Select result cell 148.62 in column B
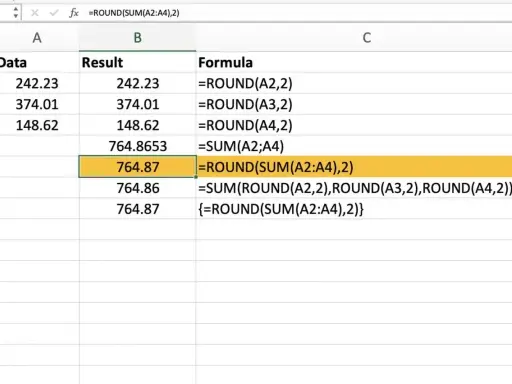 click(138, 125)
